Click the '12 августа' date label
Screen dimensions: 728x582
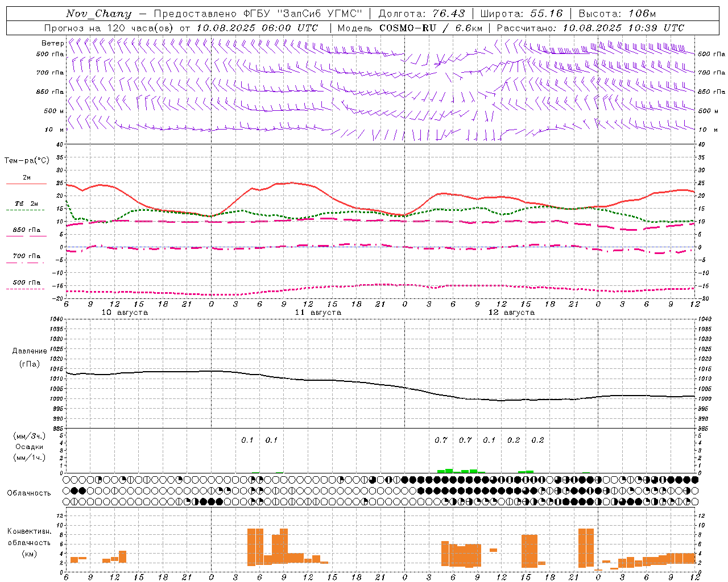pos(511,313)
